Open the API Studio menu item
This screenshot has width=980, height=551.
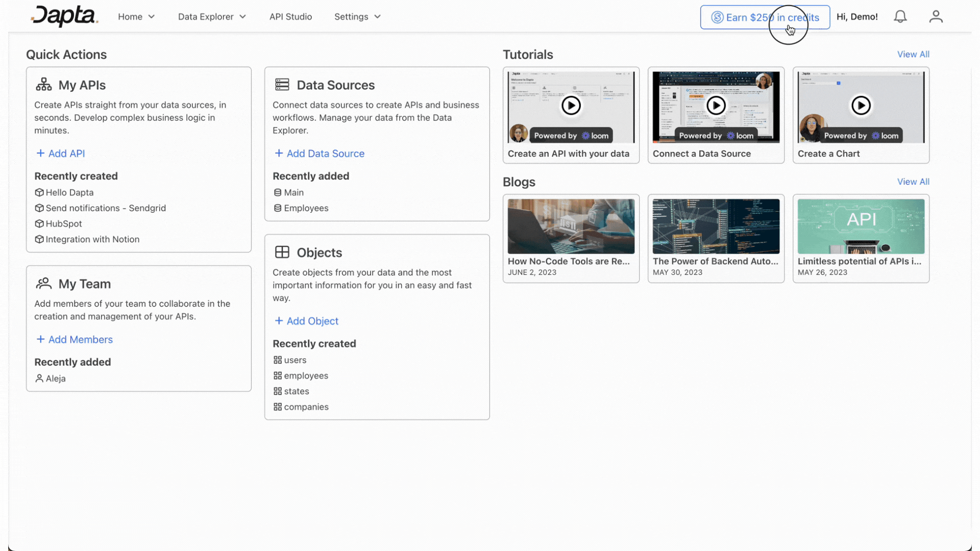tap(290, 17)
